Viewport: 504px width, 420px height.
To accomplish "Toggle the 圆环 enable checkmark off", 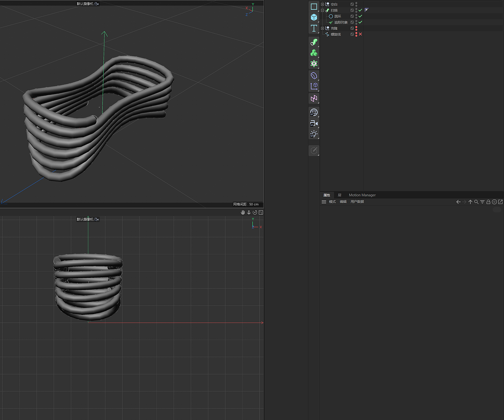I will coord(359,16).
